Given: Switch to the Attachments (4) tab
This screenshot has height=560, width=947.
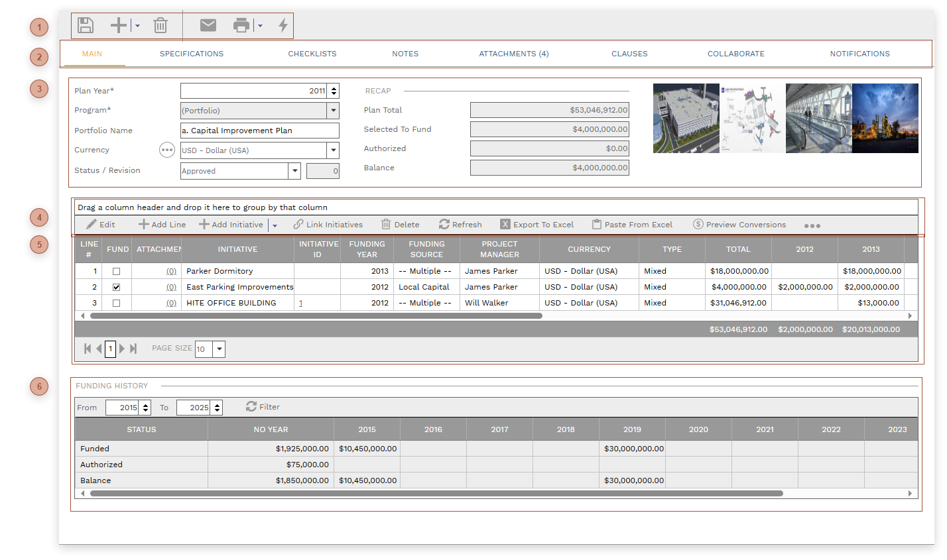Looking at the screenshot, I should pyautogui.click(x=513, y=54).
